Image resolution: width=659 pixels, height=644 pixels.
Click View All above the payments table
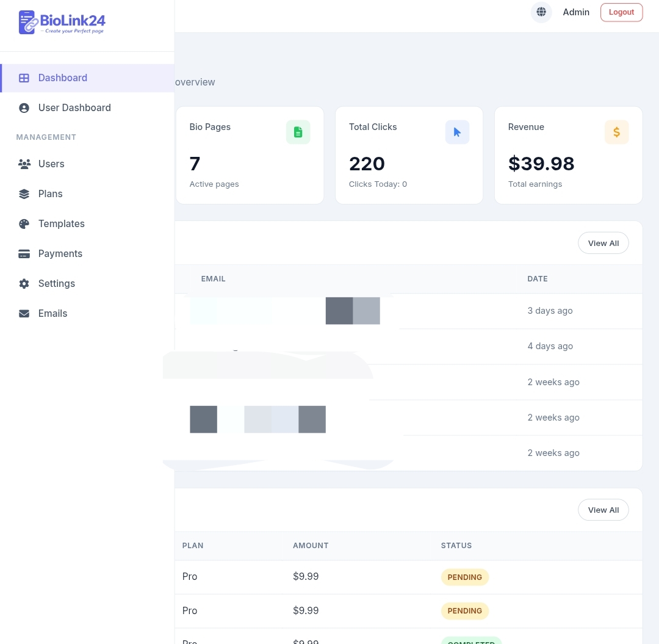603,510
